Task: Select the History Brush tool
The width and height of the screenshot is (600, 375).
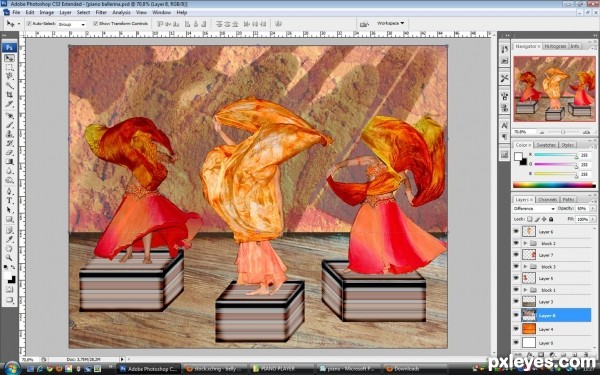Action: [10, 143]
